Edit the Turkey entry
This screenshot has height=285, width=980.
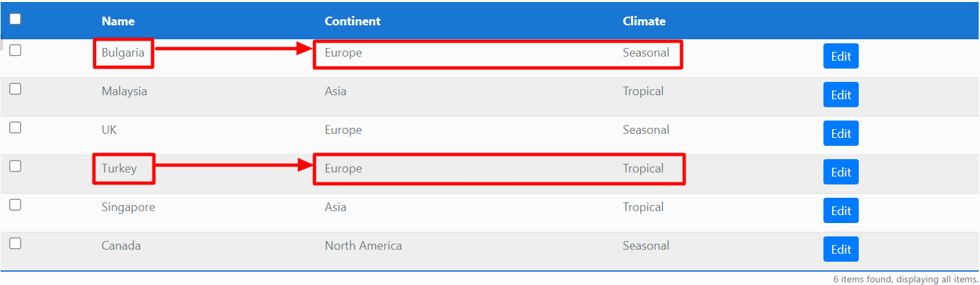pyautogui.click(x=841, y=172)
